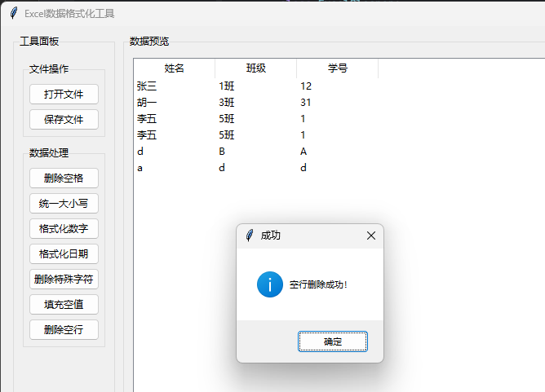Open a file with 打开文件
Image resolution: width=545 pixels, height=392 pixels.
click(x=64, y=94)
